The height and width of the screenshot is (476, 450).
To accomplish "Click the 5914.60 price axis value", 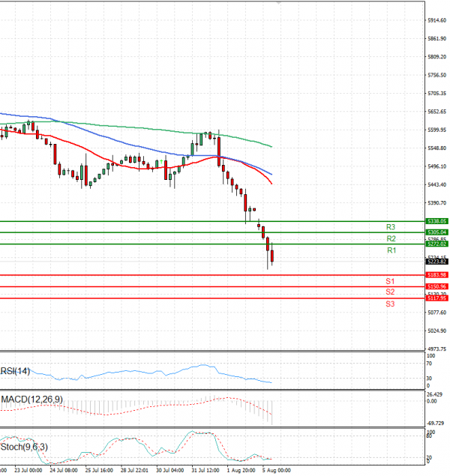I will point(436,20).
